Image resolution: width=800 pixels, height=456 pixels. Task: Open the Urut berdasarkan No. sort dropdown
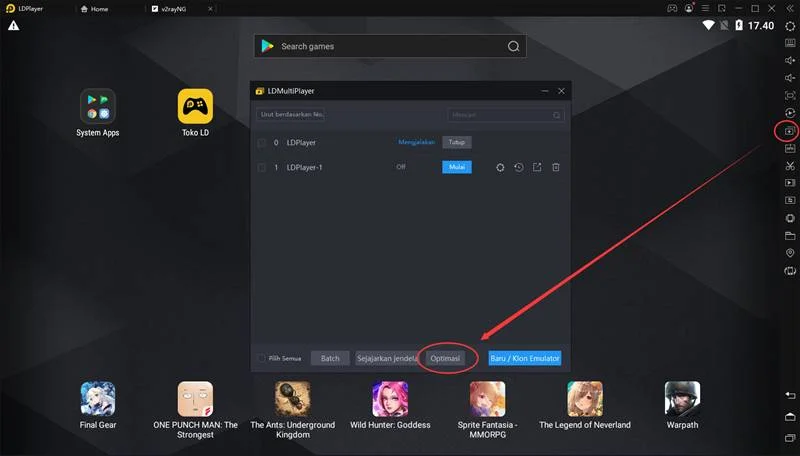(291, 115)
